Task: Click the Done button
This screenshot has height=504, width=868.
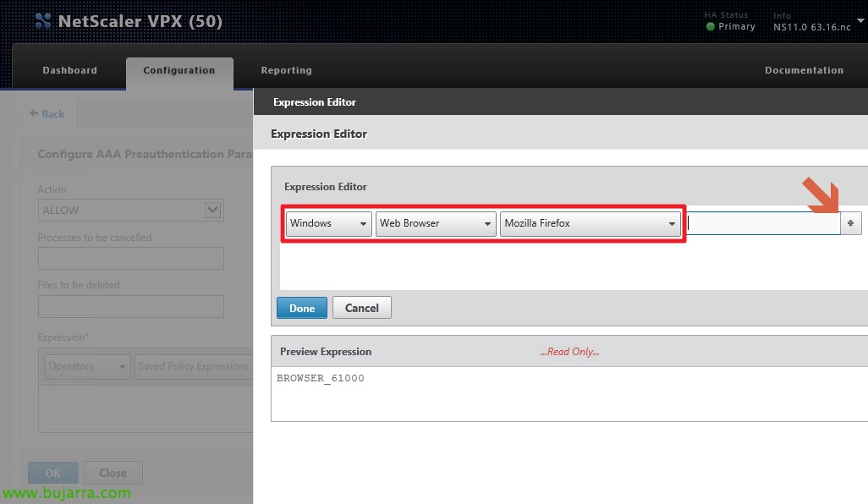Action: pyautogui.click(x=302, y=308)
